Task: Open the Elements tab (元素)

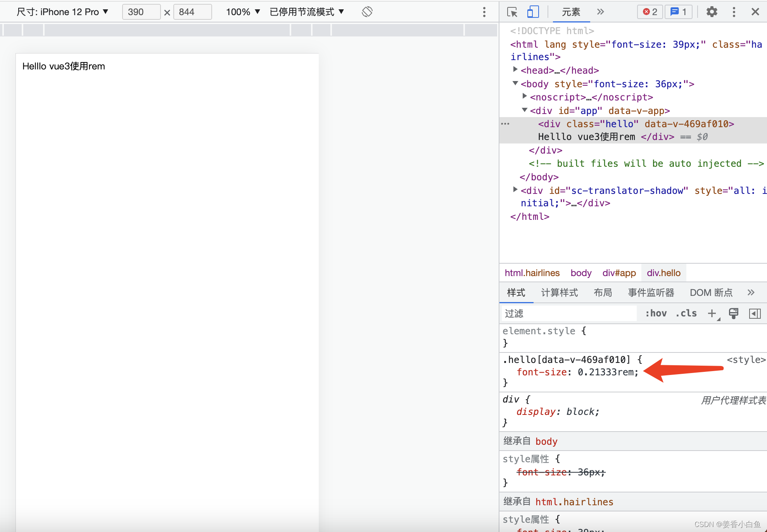Action: coord(571,12)
